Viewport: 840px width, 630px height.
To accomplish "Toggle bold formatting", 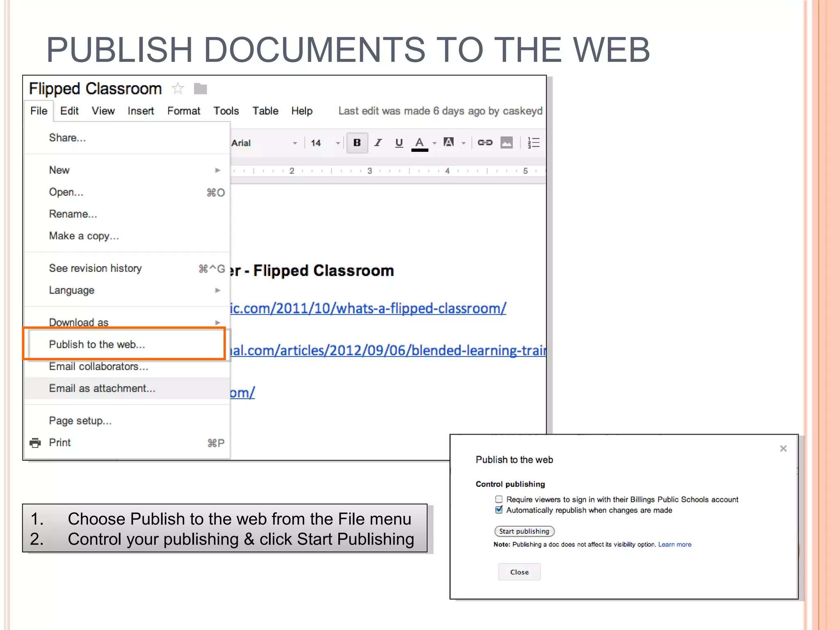I will pyautogui.click(x=357, y=143).
